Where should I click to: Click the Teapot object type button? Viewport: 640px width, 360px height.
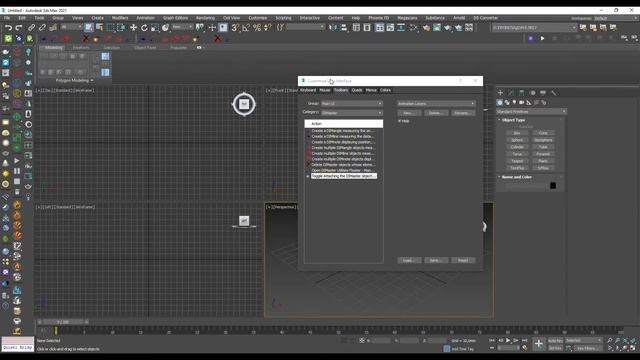[x=517, y=161]
